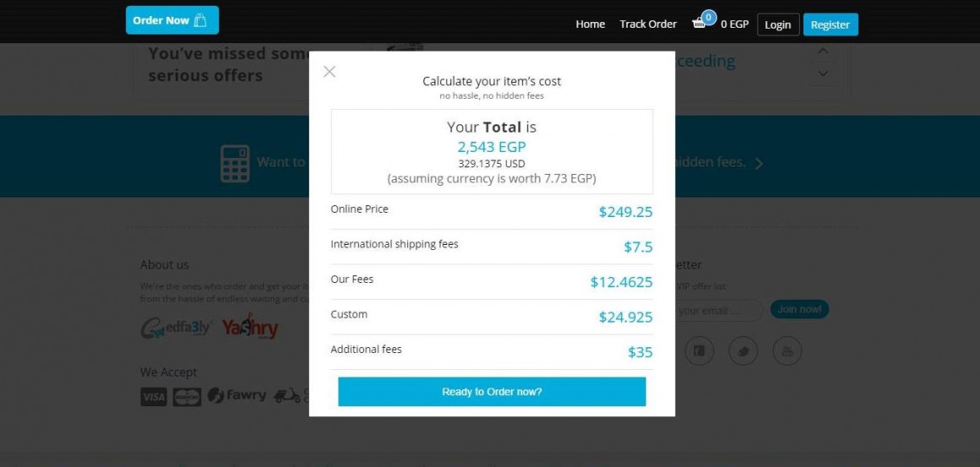Click the edfa3ly logo

(177, 327)
